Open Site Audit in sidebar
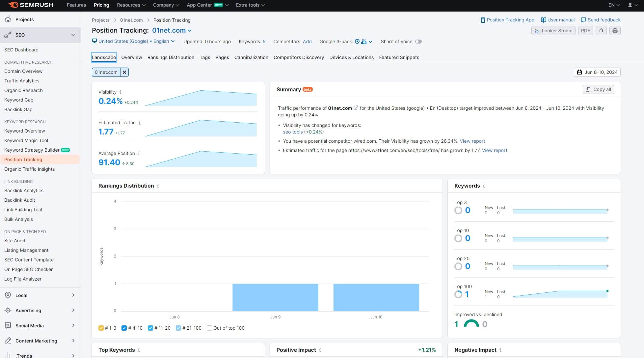 15,241
